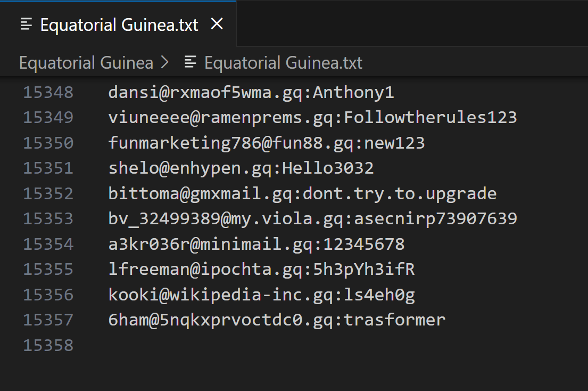Click the file icon in the editor tab
The height and width of the screenshot is (391, 588).
pyautogui.click(x=27, y=25)
